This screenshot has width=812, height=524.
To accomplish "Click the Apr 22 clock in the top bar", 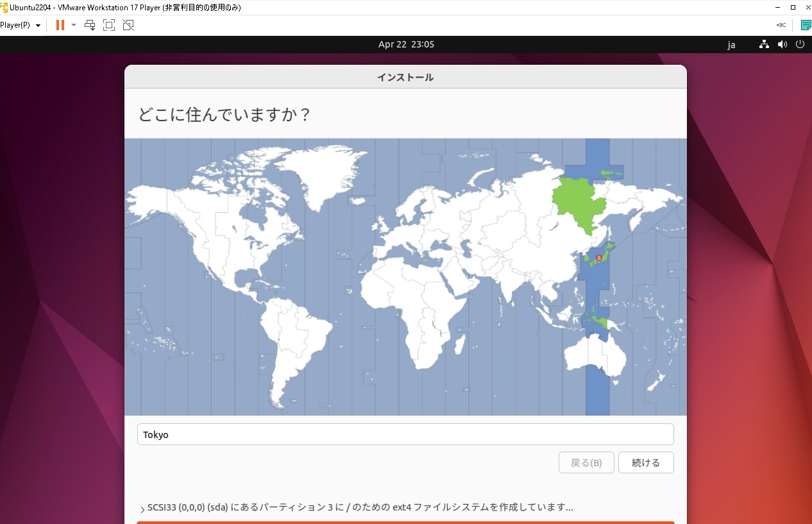I will click(406, 44).
